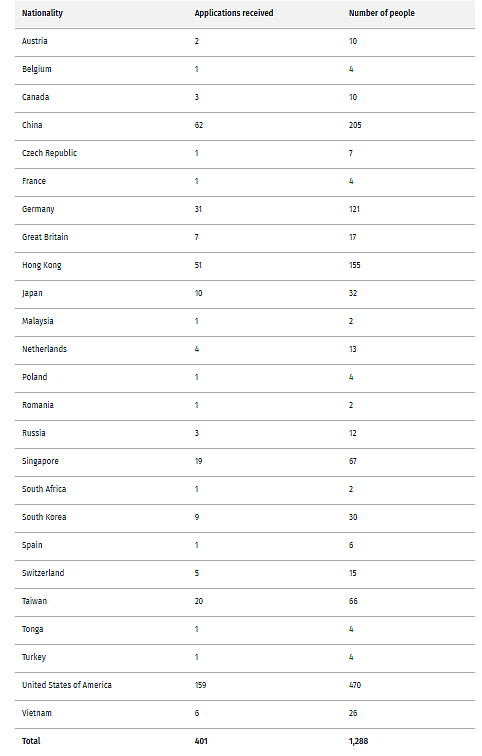Click the Applications received column header
This screenshot has height=756, width=482.
pyautogui.click(x=234, y=13)
